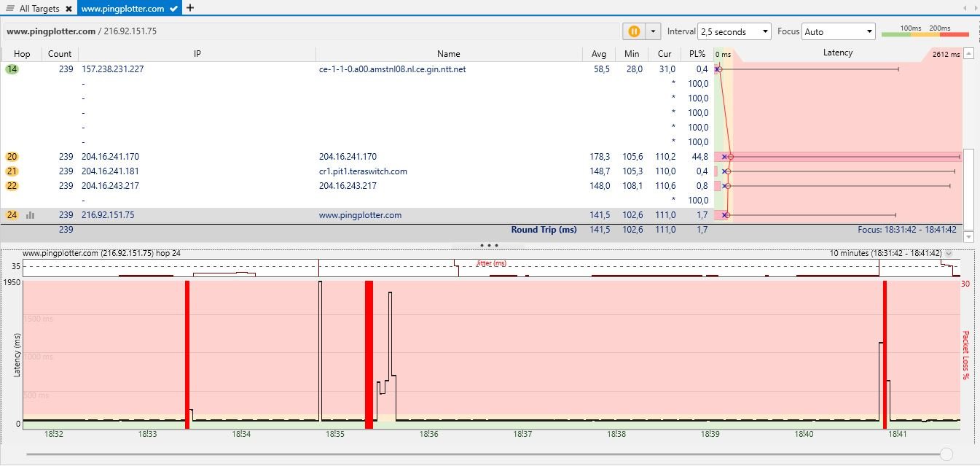
Task: Click the 58,5 average value for hop 14
Action: 602,69
